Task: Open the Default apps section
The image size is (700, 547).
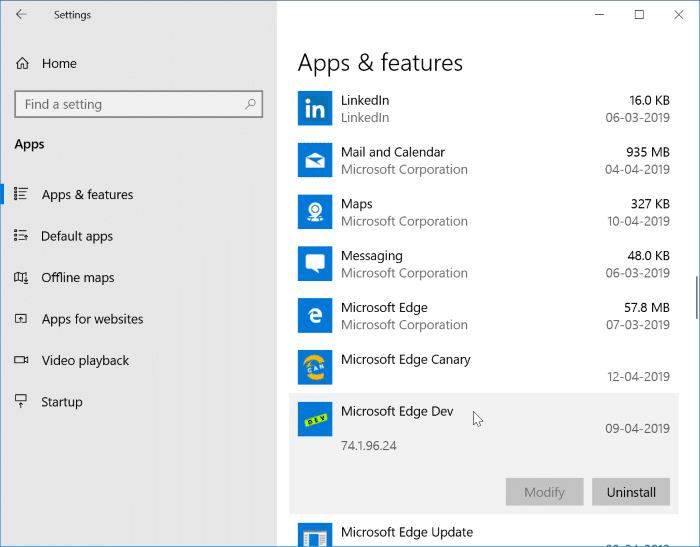Action: point(77,236)
